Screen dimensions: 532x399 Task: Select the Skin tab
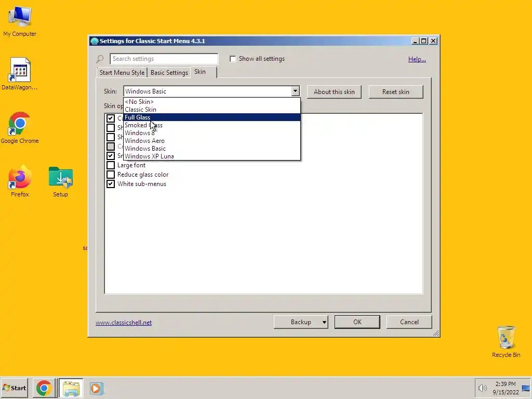(x=204, y=72)
